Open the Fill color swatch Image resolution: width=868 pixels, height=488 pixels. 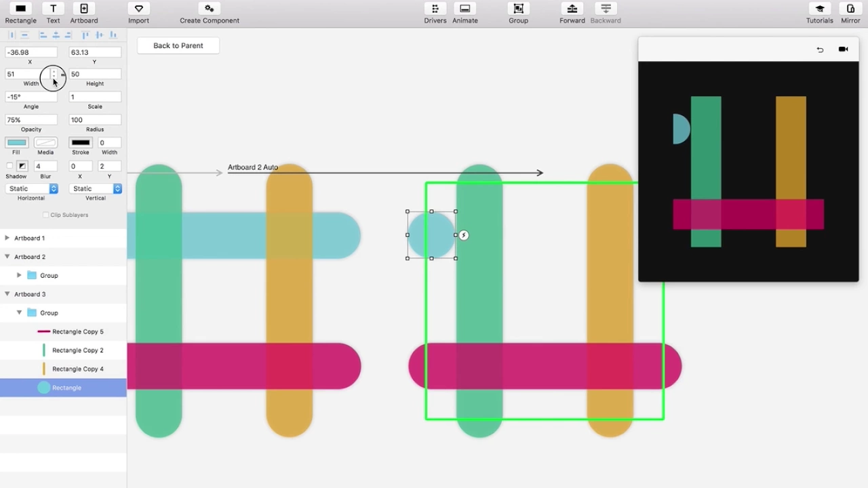16,142
